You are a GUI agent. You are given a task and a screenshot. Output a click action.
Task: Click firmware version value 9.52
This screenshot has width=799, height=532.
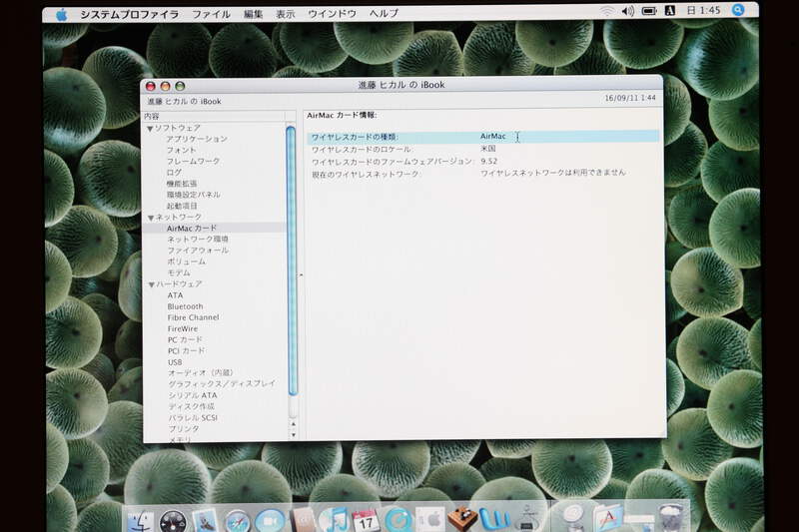(x=488, y=162)
